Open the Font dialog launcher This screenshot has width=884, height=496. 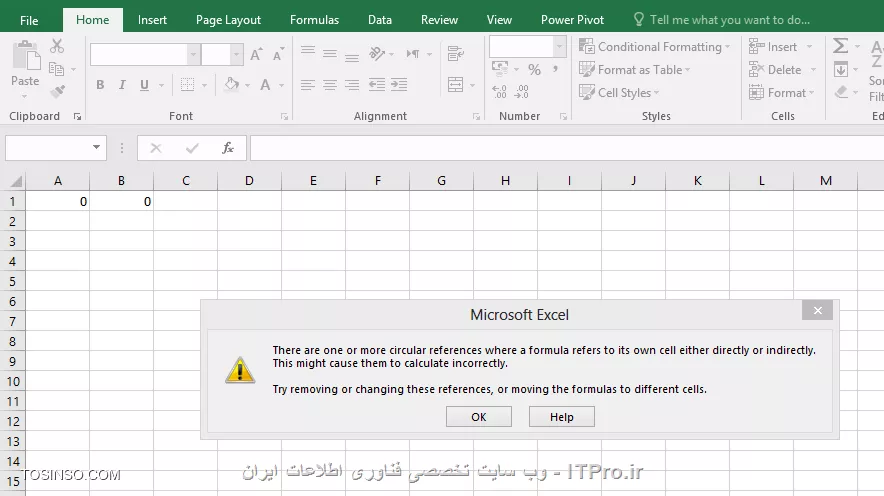tap(284, 117)
